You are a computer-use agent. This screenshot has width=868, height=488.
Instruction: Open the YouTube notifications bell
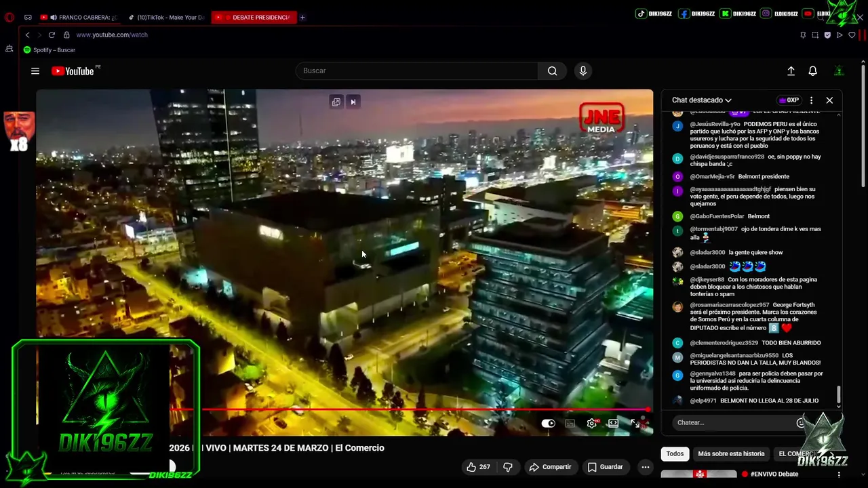coord(812,71)
